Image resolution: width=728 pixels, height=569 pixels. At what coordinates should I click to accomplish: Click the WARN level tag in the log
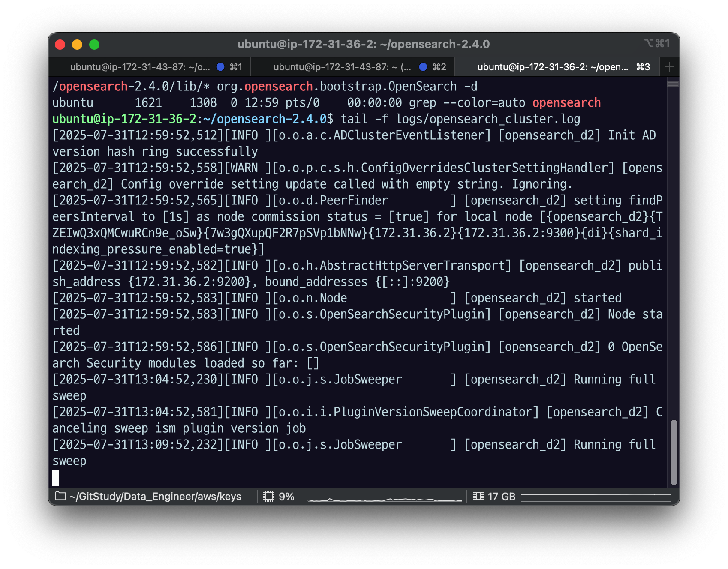click(244, 168)
